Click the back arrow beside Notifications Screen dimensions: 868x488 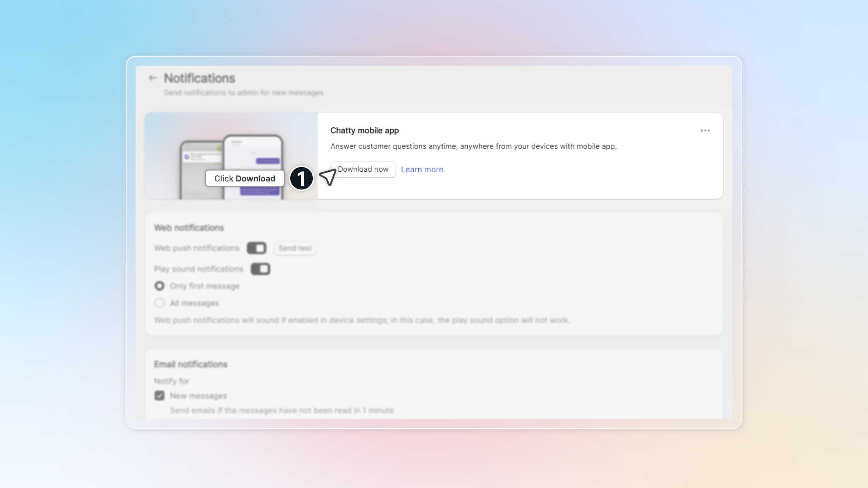153,78
